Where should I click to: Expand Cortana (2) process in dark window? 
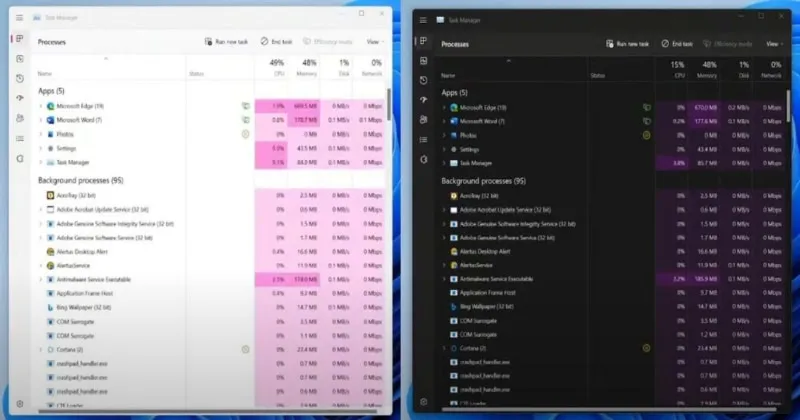(x=444, y=348)
